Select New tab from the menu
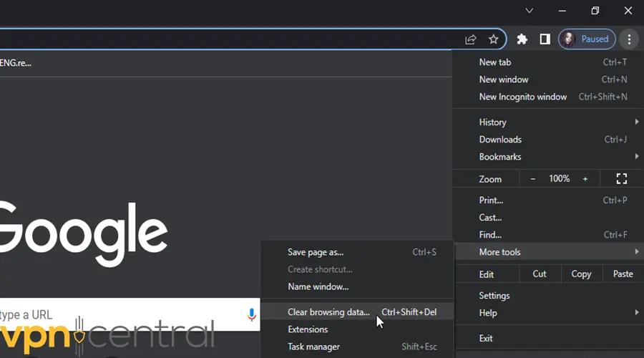Screen dimensions: 644x358 click(548, 62)
